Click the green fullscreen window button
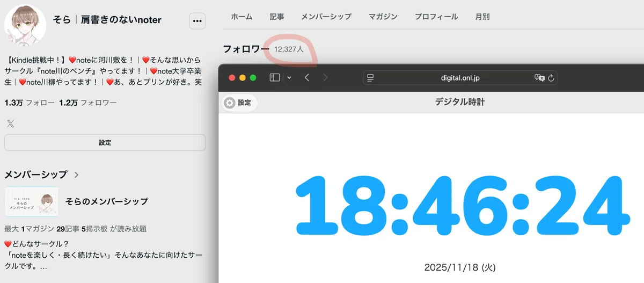 pos(253,78)
